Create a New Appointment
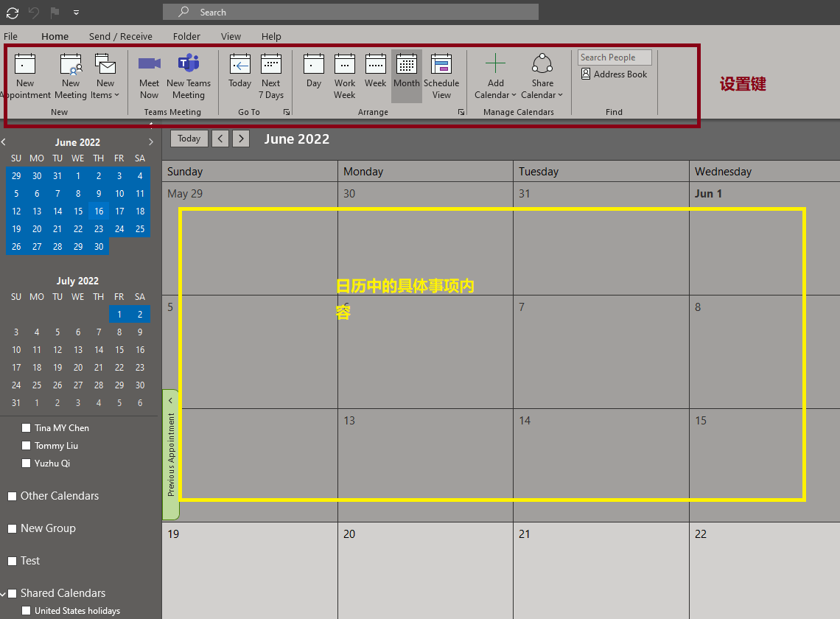The height and width of the screenshot is (619, 840). point(24,77)
